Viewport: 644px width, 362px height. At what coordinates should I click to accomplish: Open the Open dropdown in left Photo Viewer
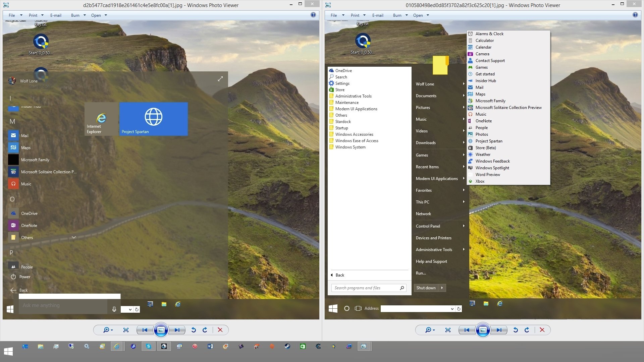[x=99, y=15]
